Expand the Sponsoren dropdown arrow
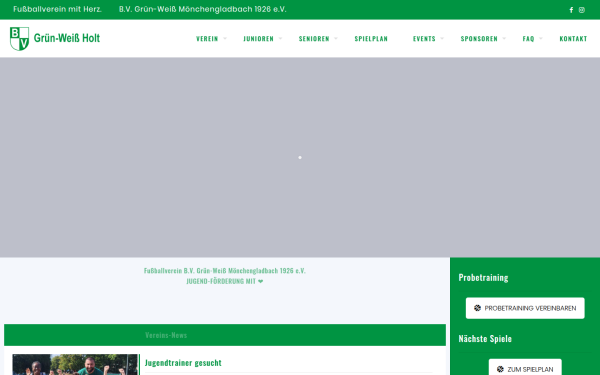The image size is (600, 375). point(504,38)
